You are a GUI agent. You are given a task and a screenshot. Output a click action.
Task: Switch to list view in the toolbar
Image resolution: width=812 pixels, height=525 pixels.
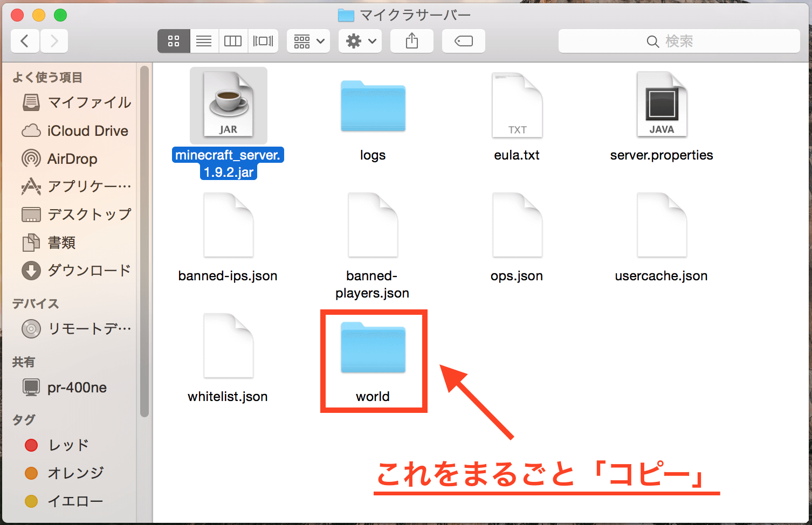point(203,41)
